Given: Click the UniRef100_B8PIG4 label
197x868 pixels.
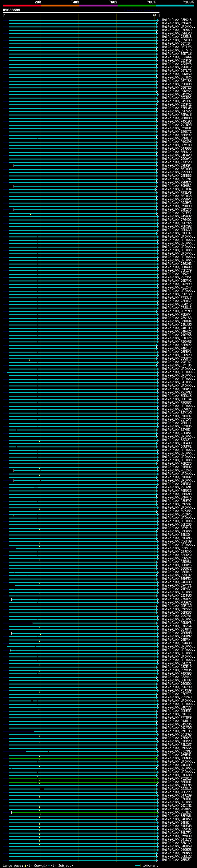Looking at the screenshot, I should click(176, 399).
